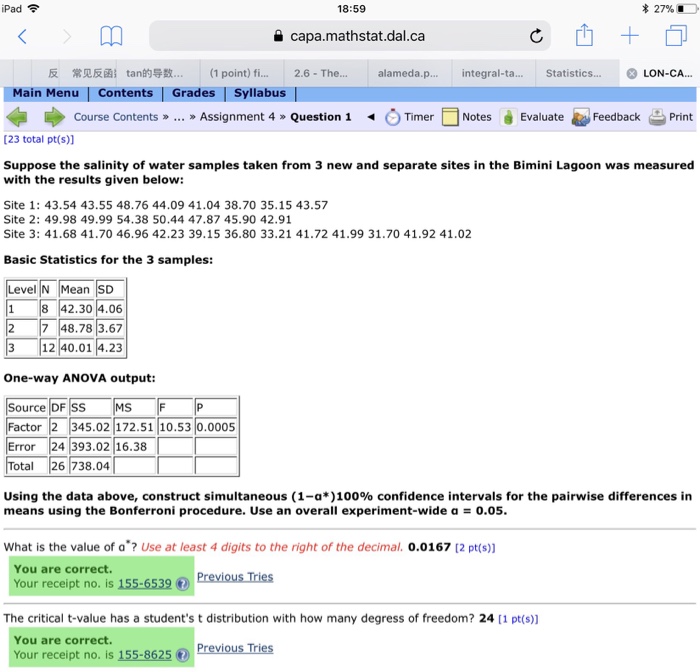Click the Feedback label
700x672 pixels.
tap(616, 117)
